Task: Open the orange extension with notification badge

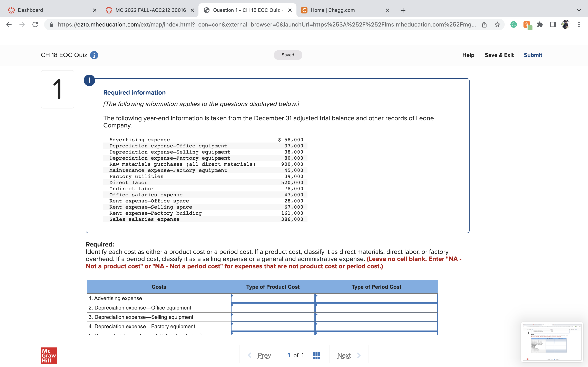Action: (x=527, y=24)
